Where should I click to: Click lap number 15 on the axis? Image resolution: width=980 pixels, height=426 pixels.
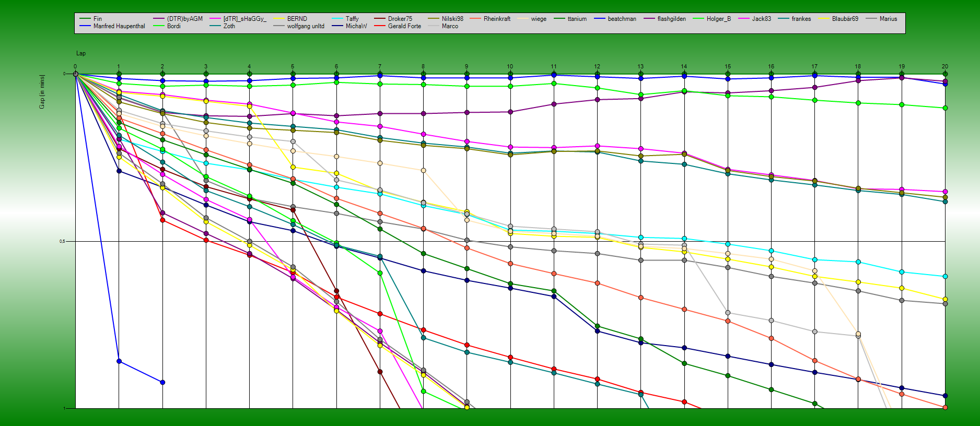click(x=728, y=67)
